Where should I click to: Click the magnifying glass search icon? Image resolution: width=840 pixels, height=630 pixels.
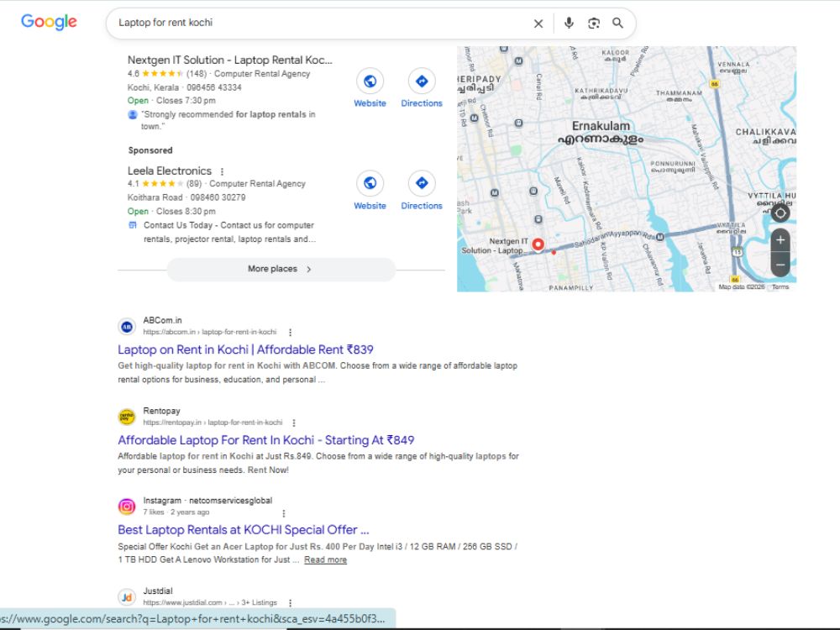pyautogui.click(x=617, y=23)
